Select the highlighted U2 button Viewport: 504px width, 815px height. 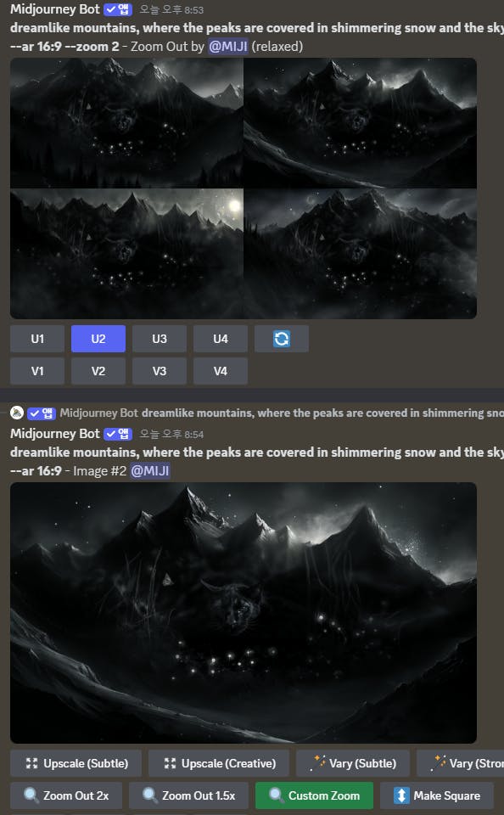point(98,339)
